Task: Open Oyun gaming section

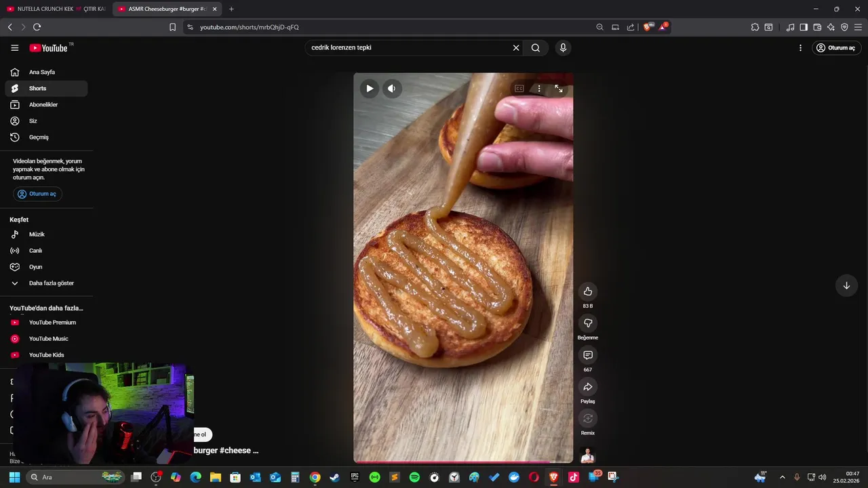Action: tap(46, 266)
